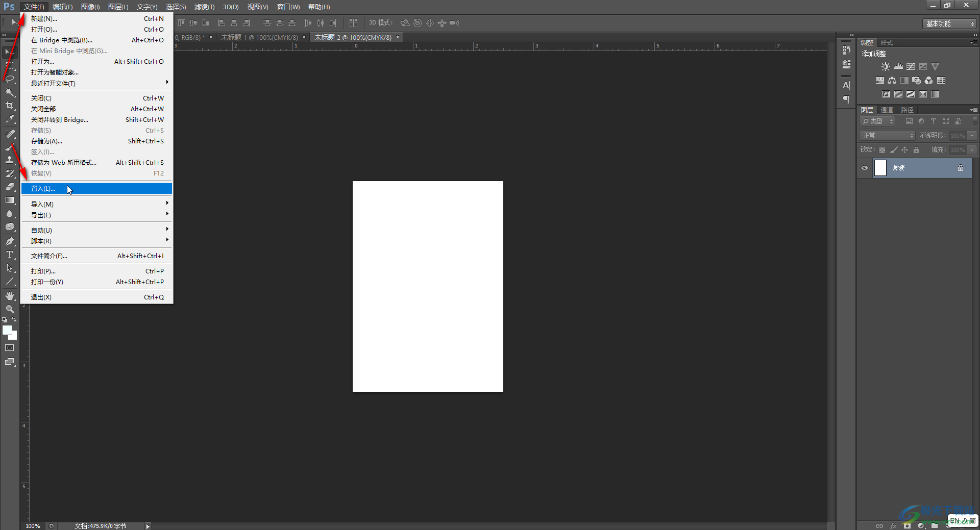This screenshot has width=980, height=530.
Task: Open the Paragraph panel icon
Action: [847, 99]
